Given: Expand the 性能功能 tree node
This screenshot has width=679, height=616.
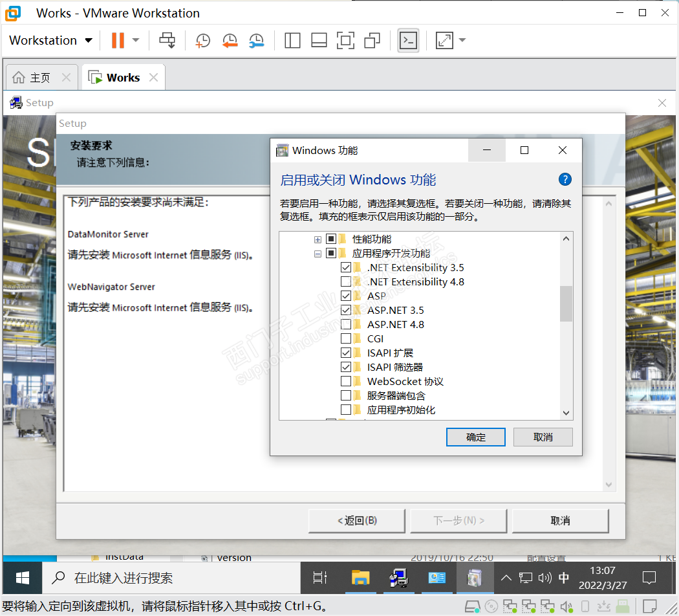Looking at the screenshot, I should 318,239.
